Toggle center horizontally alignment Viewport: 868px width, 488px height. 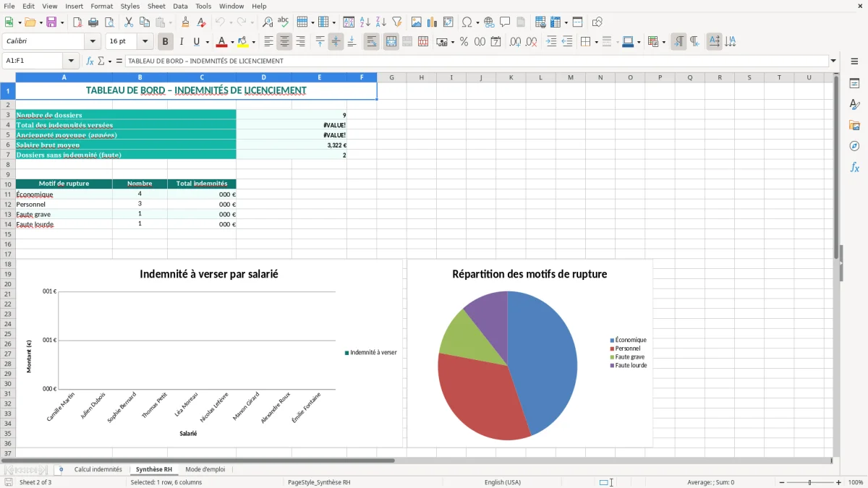[284, 42]
